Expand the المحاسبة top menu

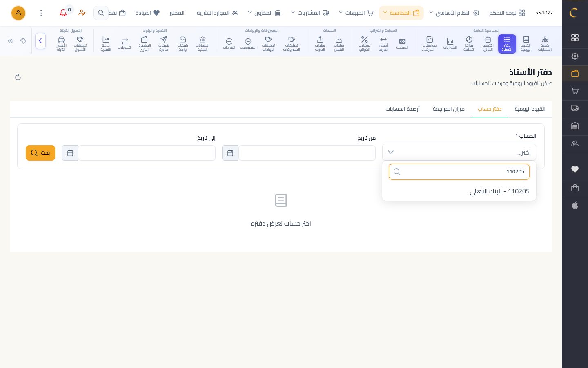(x=401, y=13)
